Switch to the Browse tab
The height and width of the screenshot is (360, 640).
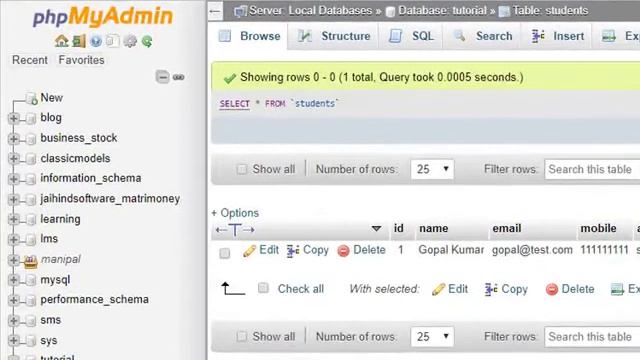248,36
